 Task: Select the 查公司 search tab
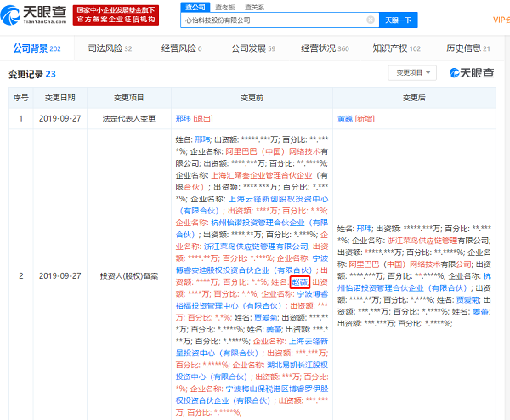pyautogui.click(x=195, y=6)
